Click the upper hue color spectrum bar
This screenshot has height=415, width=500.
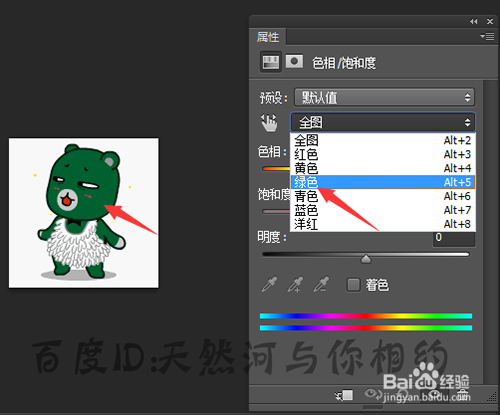point(366,316)
